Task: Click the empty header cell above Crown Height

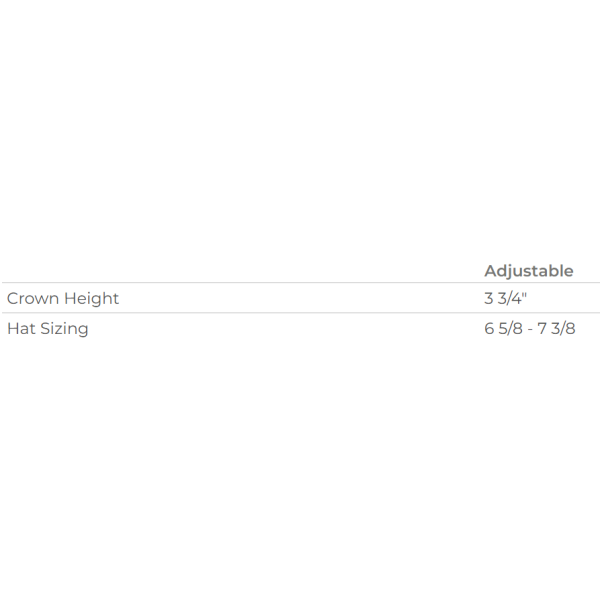Action: pyautogui.click(x=241, y=271)
